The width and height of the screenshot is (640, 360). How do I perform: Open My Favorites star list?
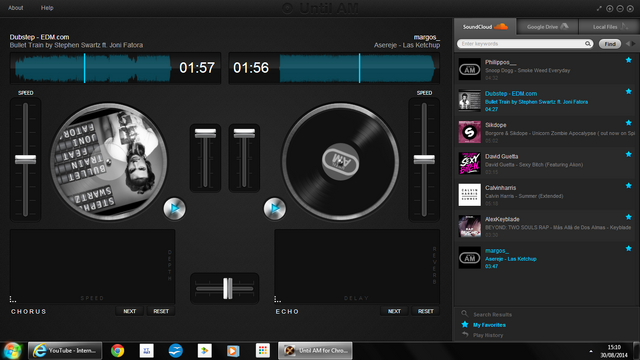point(489,325)
